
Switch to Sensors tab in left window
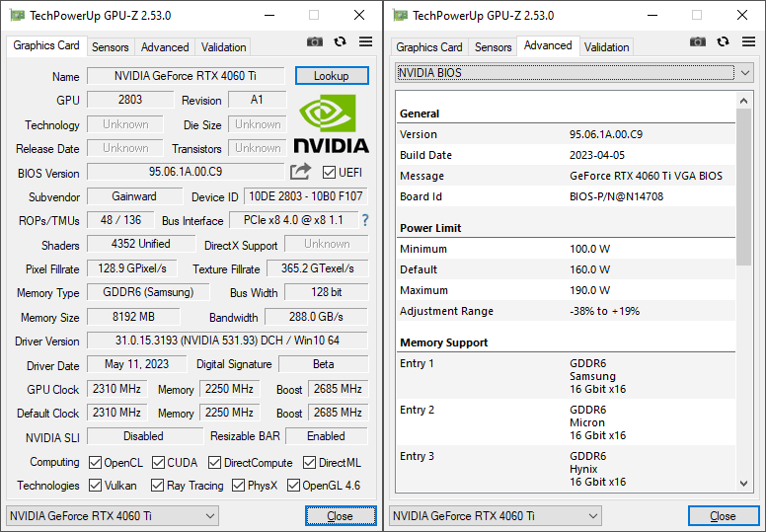[111, 47]
